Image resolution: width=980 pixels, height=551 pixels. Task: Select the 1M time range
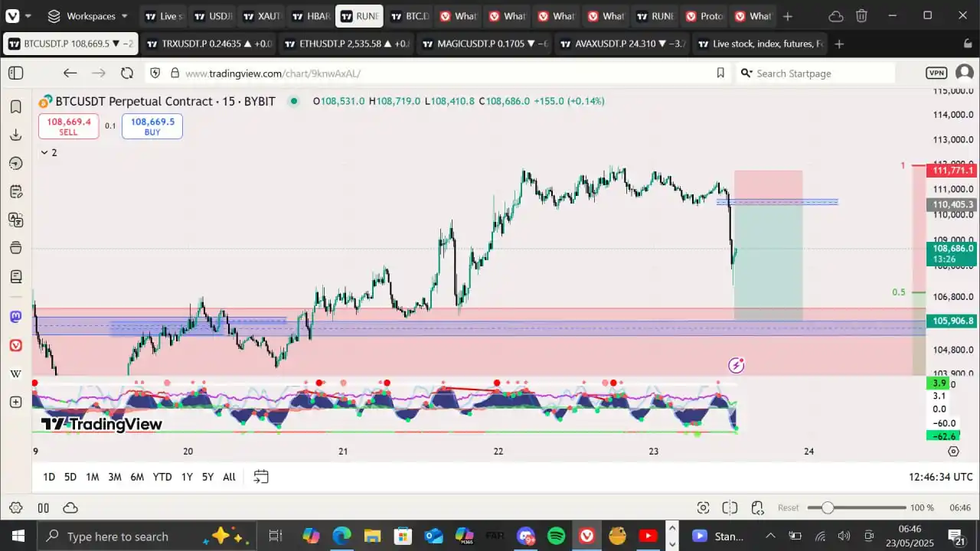(92, 477)
